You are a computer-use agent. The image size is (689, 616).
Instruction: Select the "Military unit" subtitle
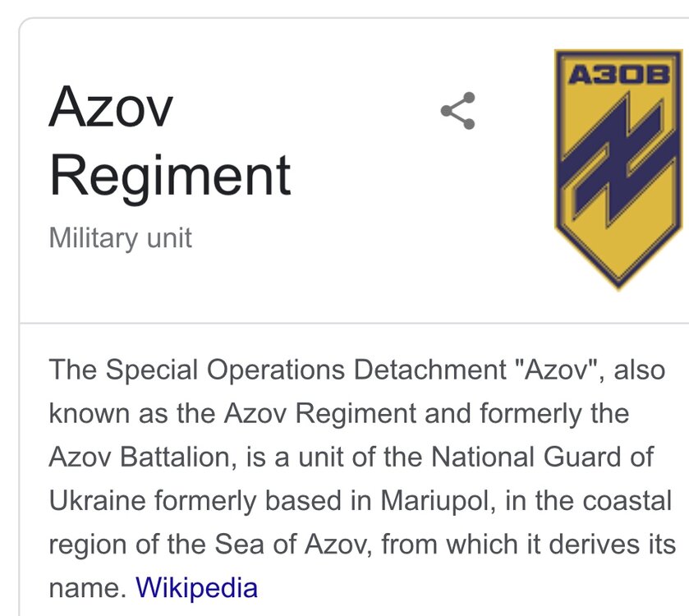point(120,238)
